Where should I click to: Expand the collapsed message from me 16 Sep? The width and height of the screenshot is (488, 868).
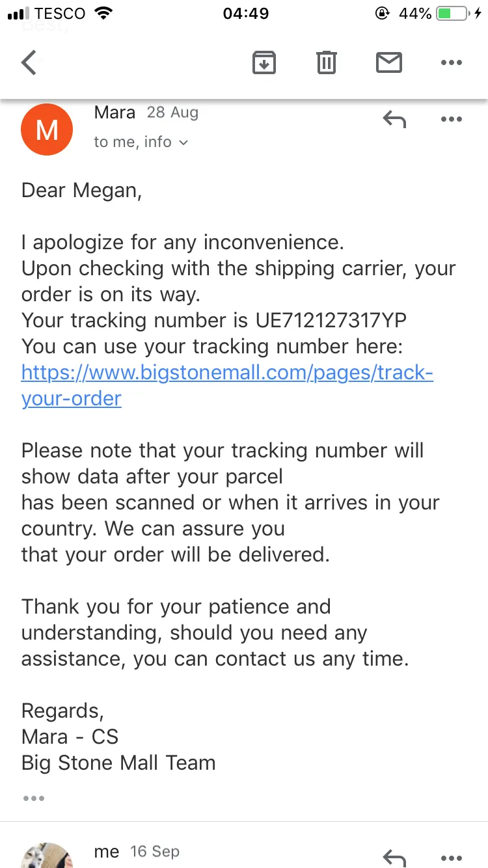[244, 852]
